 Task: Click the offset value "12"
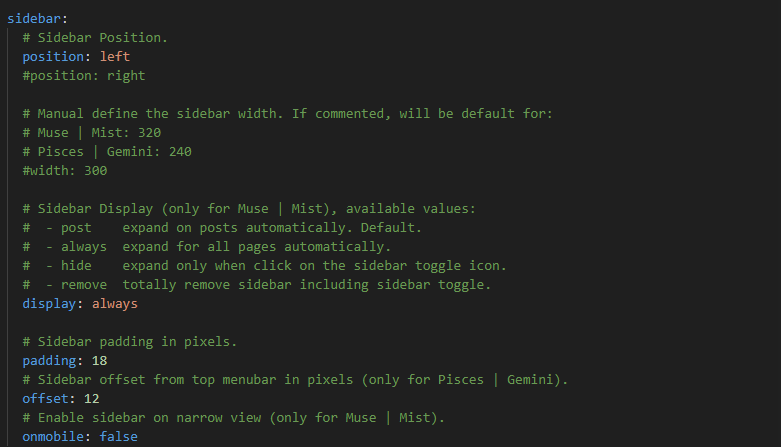pos(91,398)
